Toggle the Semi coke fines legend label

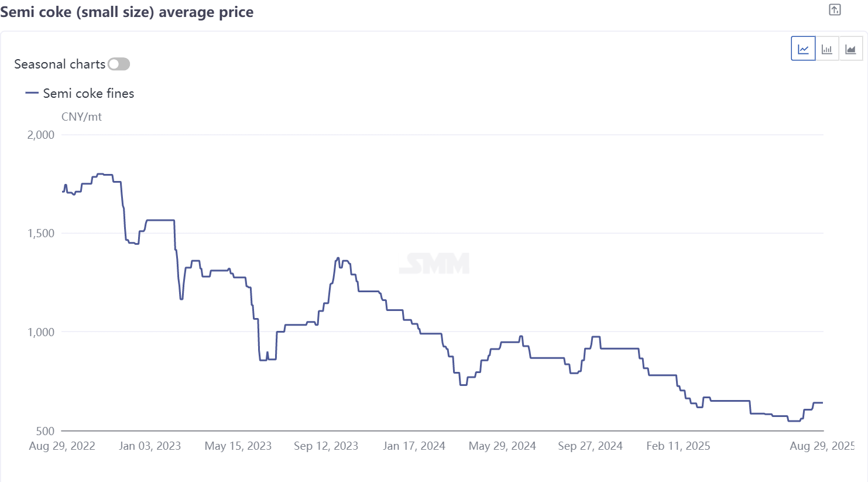[x=88, y=93]
